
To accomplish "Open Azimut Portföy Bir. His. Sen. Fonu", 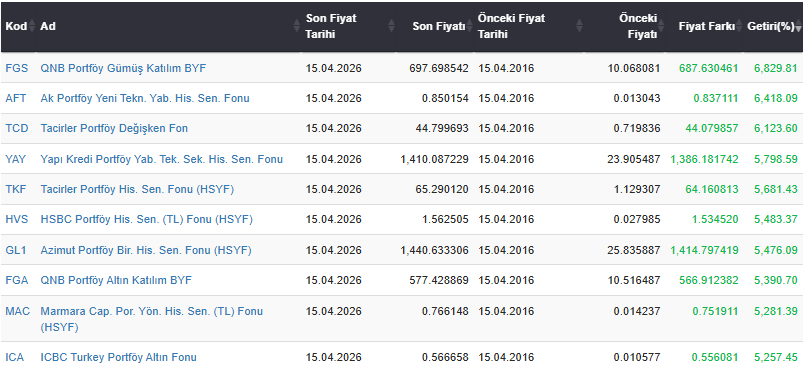I will (x=146, y=251).
